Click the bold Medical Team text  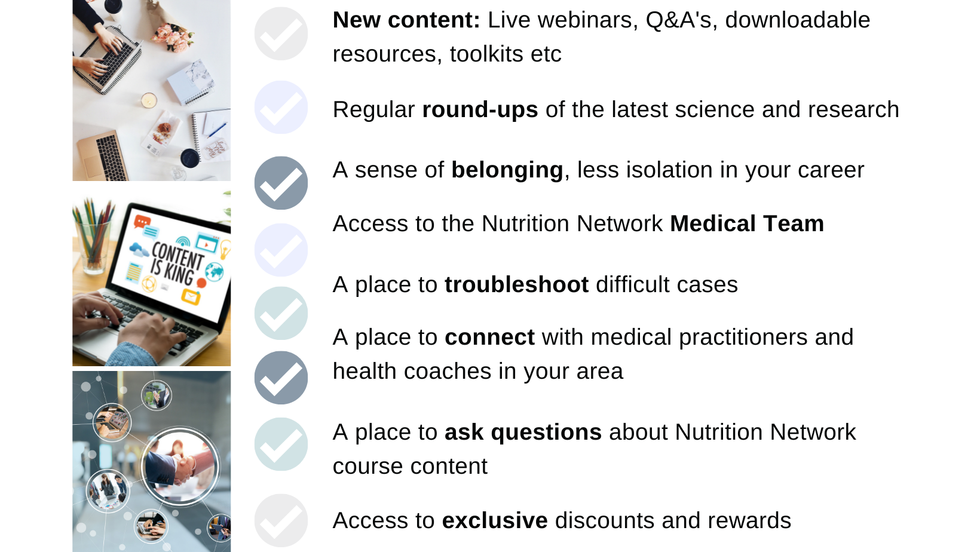click(x=747, y=224)
